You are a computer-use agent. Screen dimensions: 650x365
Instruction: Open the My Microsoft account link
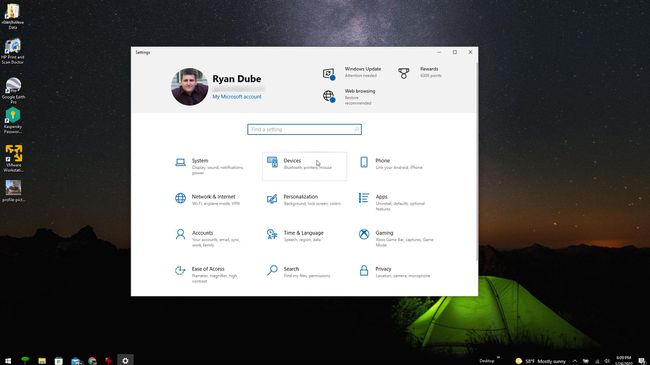pos(237,97)
